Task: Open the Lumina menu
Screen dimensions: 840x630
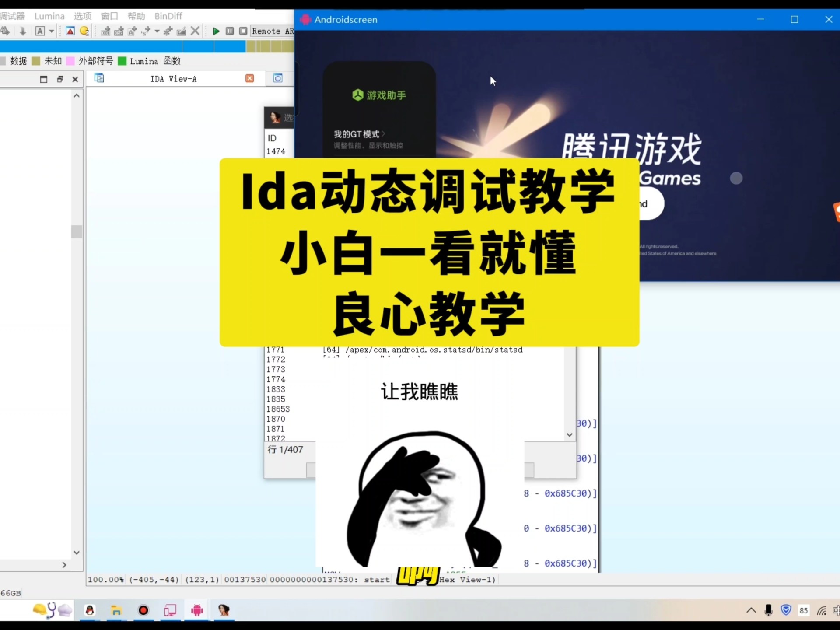Action: [x=49, y=16]
